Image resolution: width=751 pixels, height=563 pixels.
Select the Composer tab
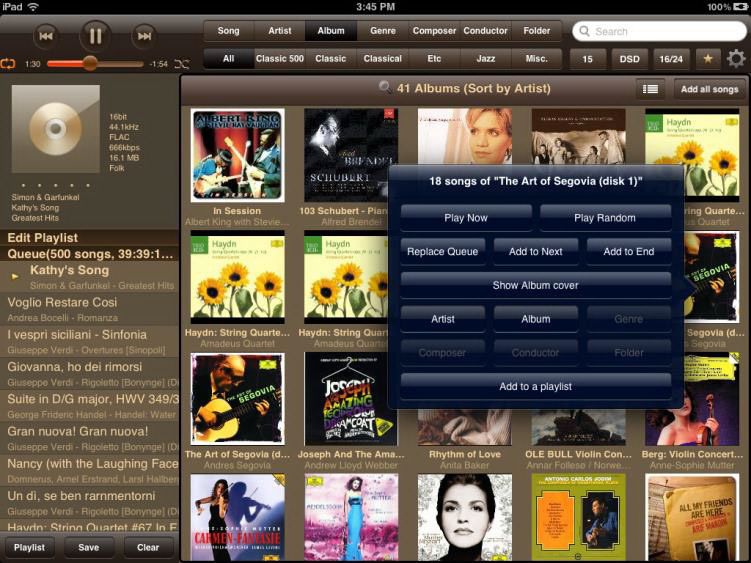click(x=434, y=31)
